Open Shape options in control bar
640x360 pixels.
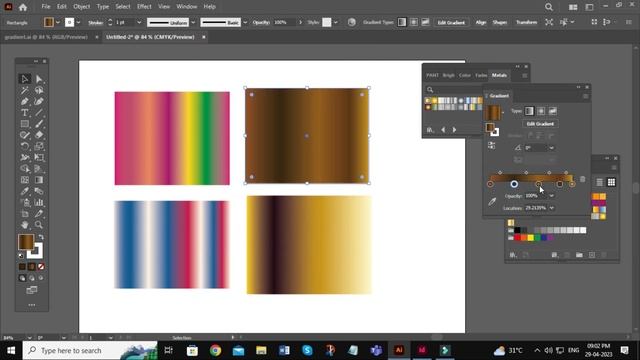tap(500, 22)
